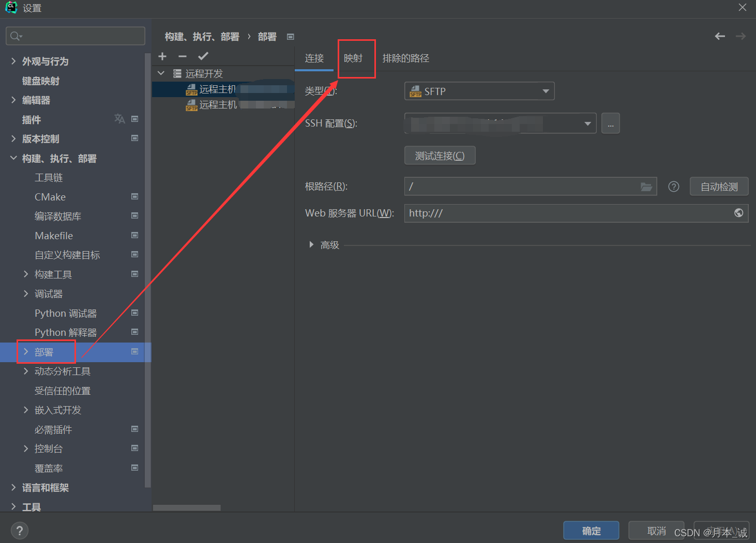Select second 远程主机 server entry
The image size is (756, 543).
tap(223, 105)
